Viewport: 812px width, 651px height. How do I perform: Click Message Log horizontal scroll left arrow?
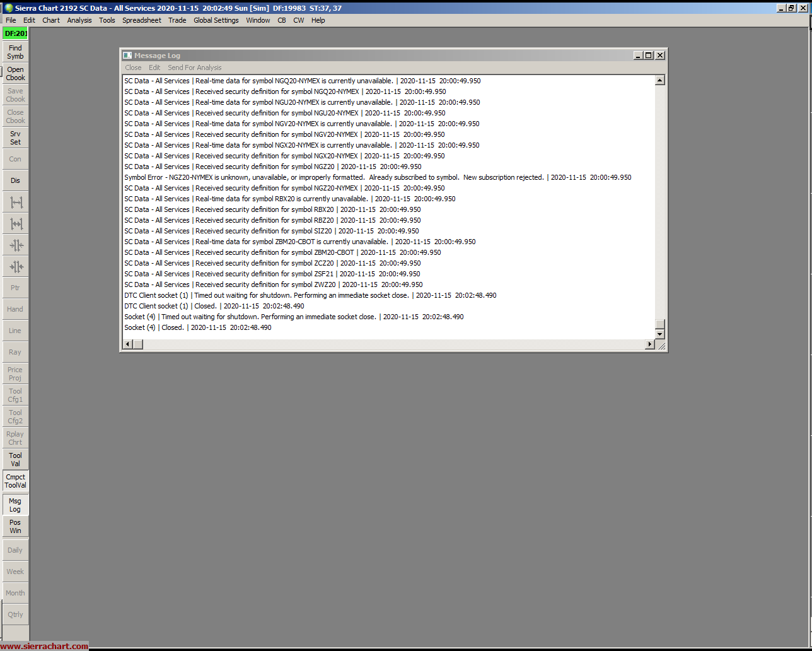128,344
